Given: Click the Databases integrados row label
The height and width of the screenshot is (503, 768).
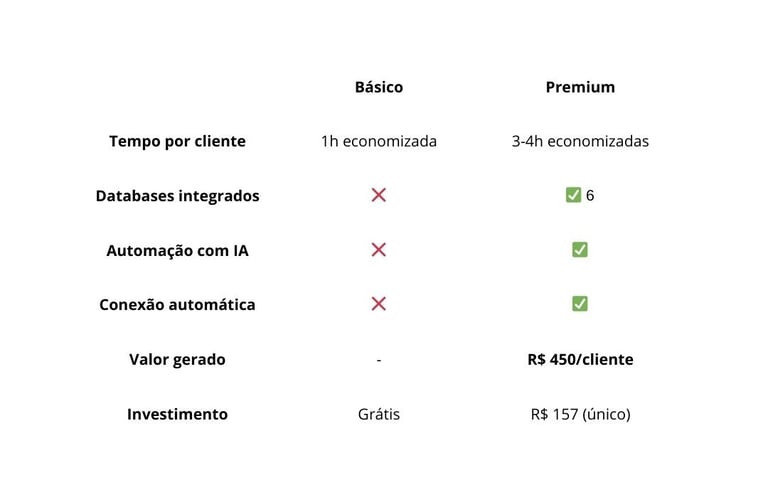Looking at the screenshot, I should 177,196.
